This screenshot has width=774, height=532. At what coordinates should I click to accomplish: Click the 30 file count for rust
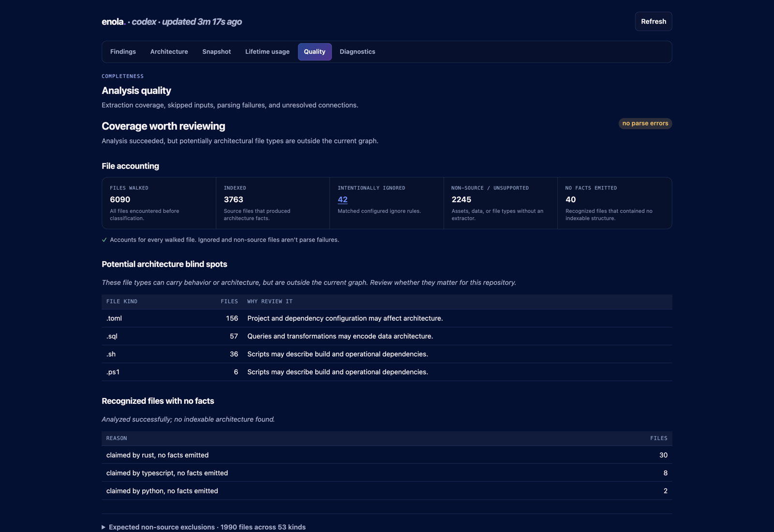click(663, 455)
